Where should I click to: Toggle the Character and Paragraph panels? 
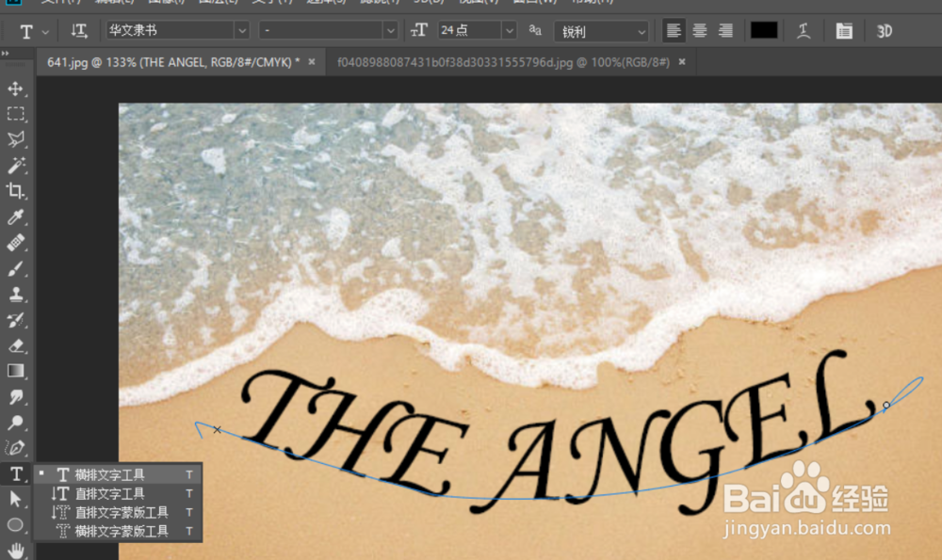tap(843, 31)
